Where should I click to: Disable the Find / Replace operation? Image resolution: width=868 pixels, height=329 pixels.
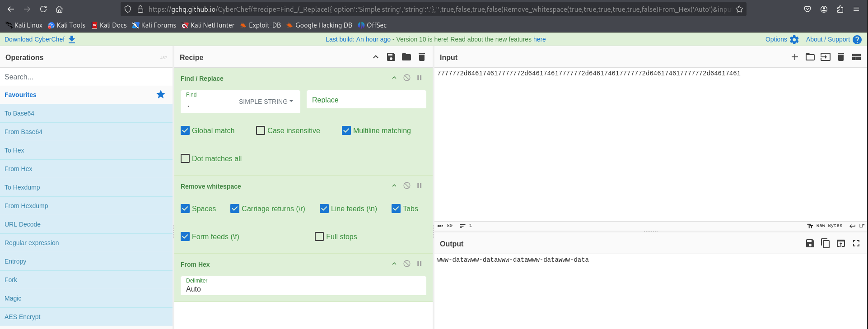pos(407,78)
